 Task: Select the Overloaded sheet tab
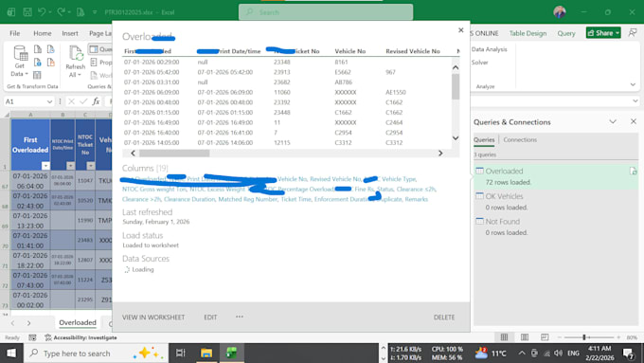coord(78,322)
